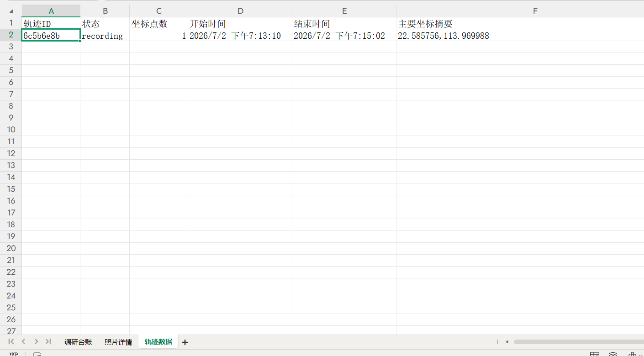This screenshot has width=644, height=356.
Task: Go to the next sheet tab arrow
Action: click(x=36, y=341)
